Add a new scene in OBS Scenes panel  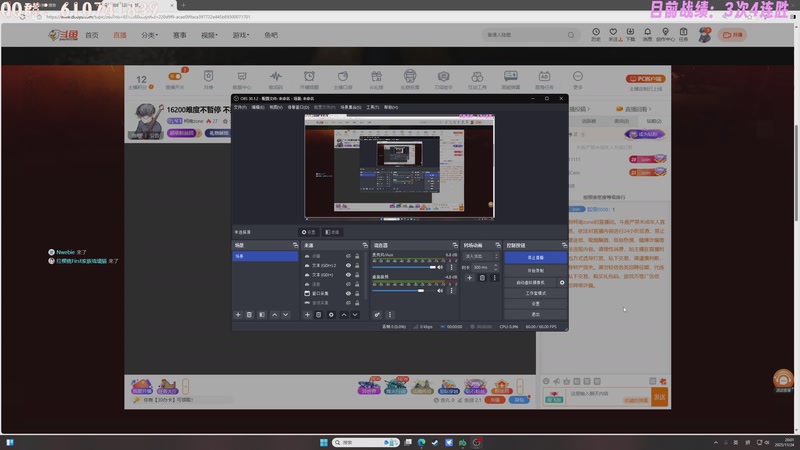(238, 315)
